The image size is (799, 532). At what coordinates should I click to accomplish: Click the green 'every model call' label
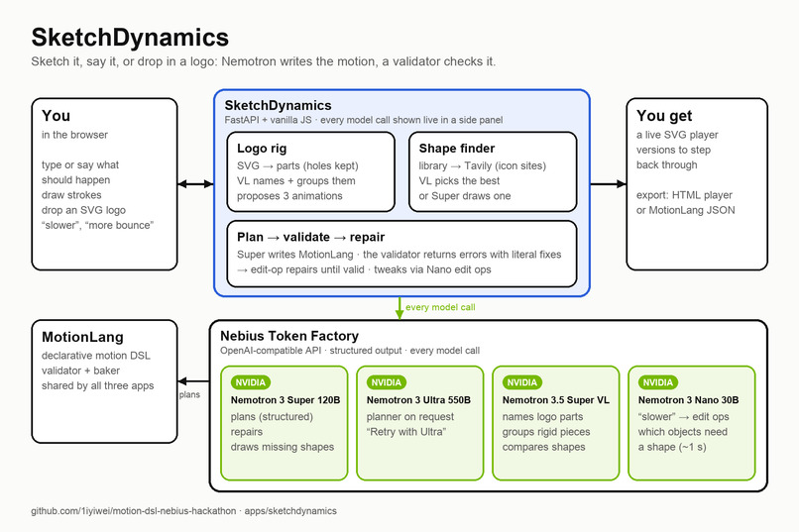coord(440,307)
